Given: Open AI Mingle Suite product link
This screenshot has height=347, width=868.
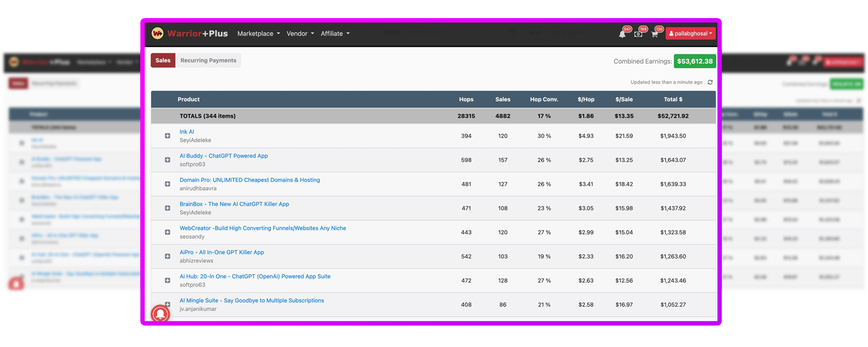Looking at the screenshot, I should [x=252, y=301].
